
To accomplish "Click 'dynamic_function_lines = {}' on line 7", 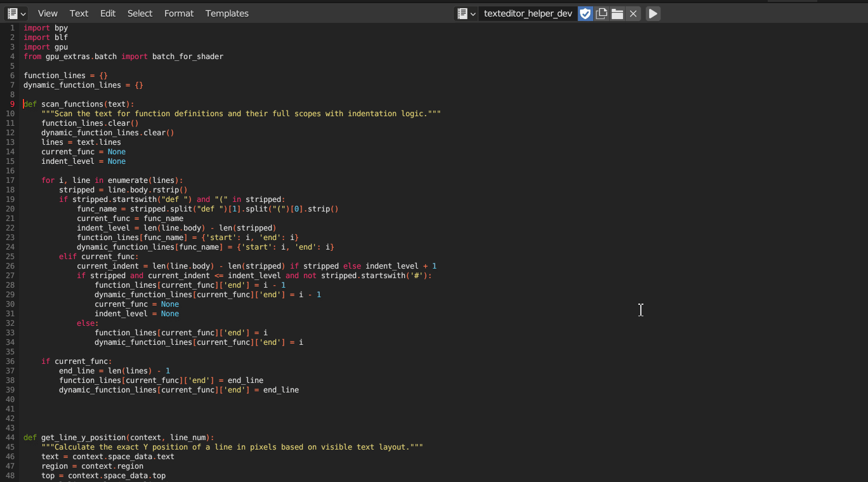I will (x=84, y=85).
